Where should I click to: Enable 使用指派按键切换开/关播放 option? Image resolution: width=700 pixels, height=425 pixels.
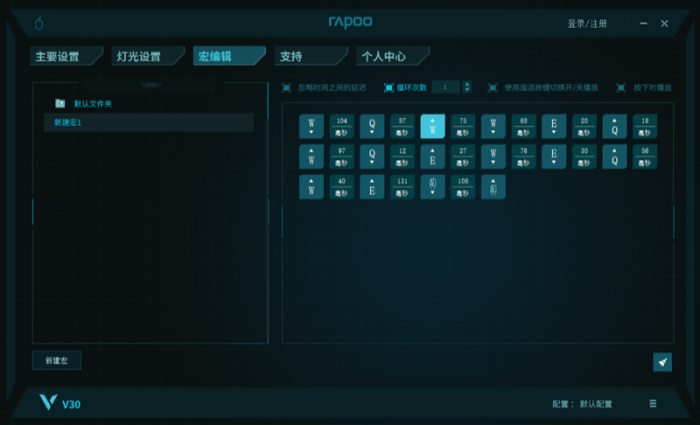(492, 87)
